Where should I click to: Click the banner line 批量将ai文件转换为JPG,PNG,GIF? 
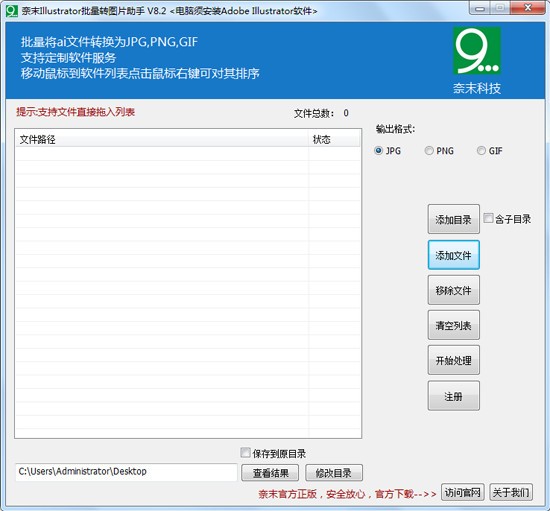pyautogui.click(x=109, y=42)
